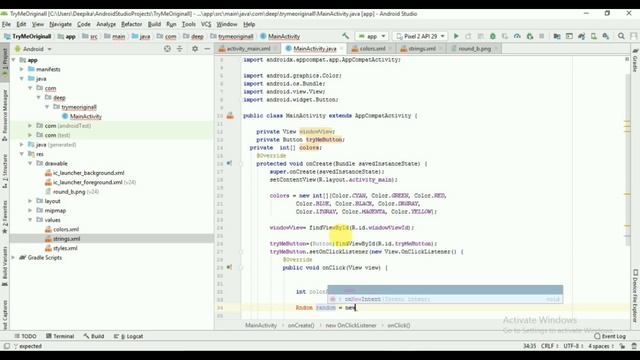Collapse the drawable folder
Image resolution: width=640 pixels, height=360 pixels.
click(x=30, y=163)
